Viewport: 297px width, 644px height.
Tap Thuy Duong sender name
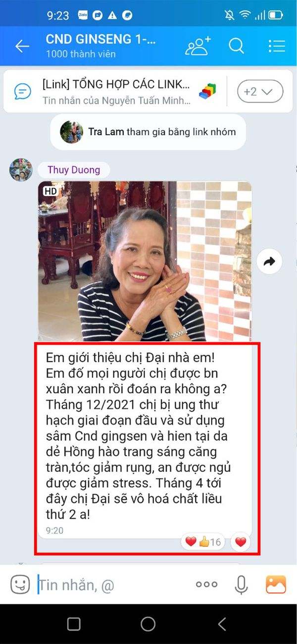74,170
